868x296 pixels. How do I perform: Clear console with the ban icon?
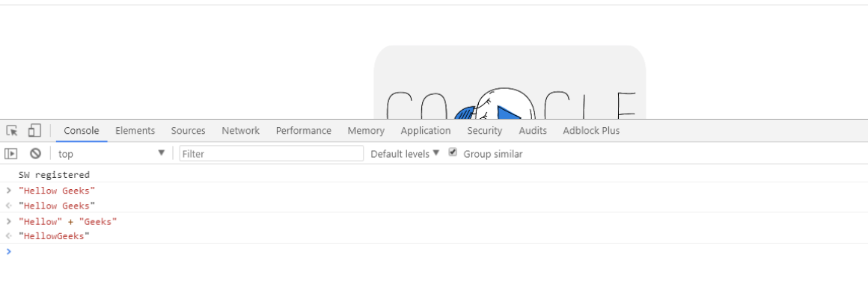35,154
